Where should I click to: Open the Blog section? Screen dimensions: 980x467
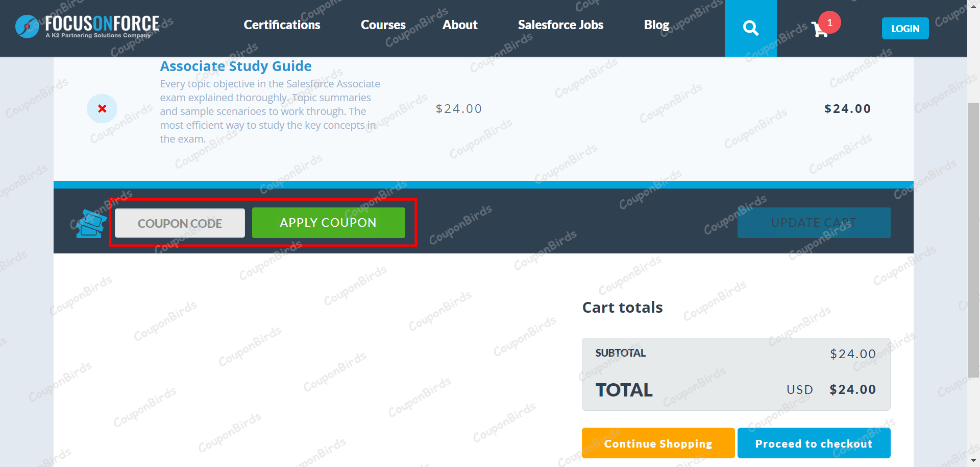[x=656, y=25]
